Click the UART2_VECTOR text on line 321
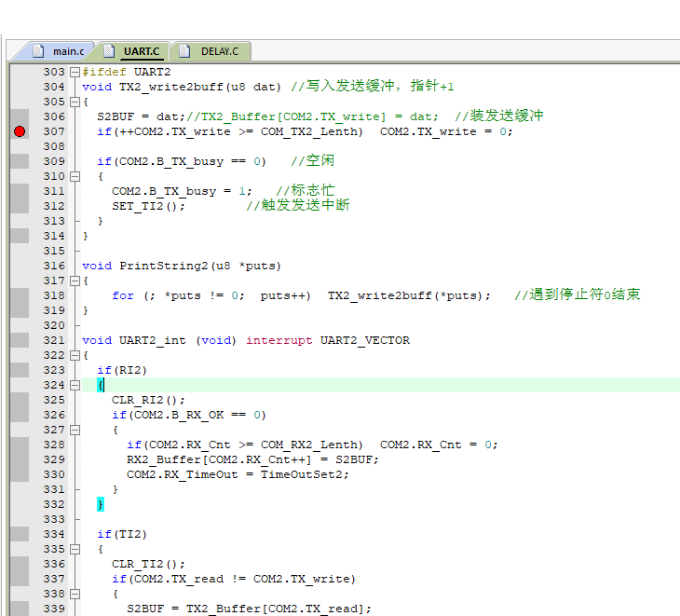The height and width of the screenshot is (616, 680). [x=364, y=340]
